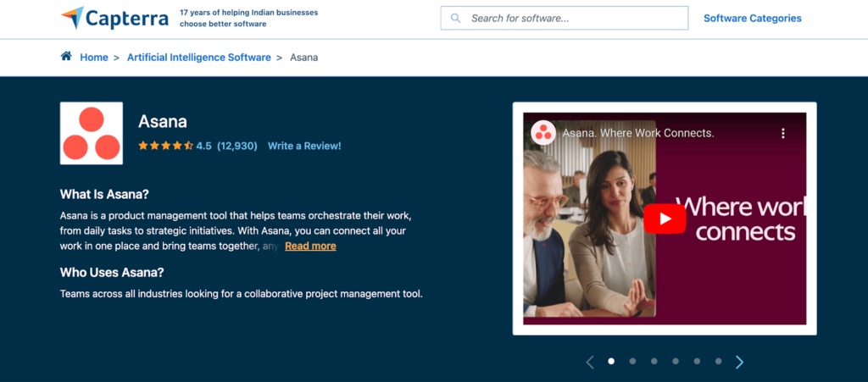Click the video title 'Asana. Where Work Connects.'
Screen dimensions: 868x382
click(x=638, y=133)
